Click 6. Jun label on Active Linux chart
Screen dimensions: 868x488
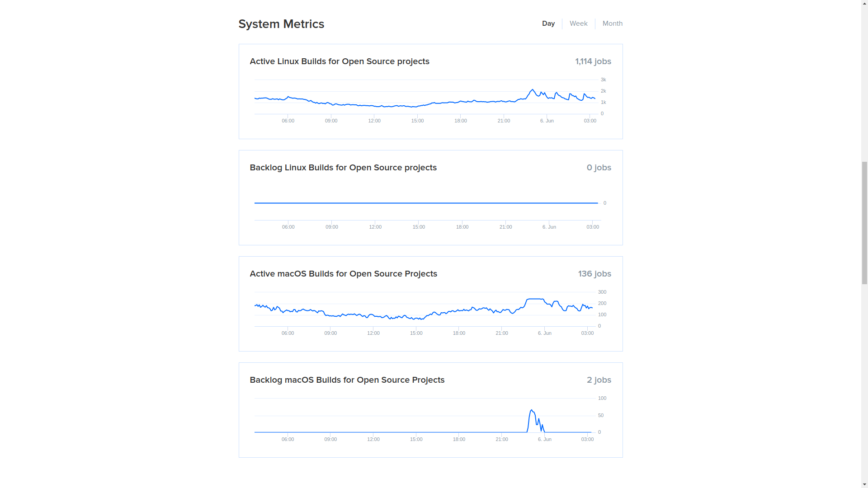pos(547,121)
